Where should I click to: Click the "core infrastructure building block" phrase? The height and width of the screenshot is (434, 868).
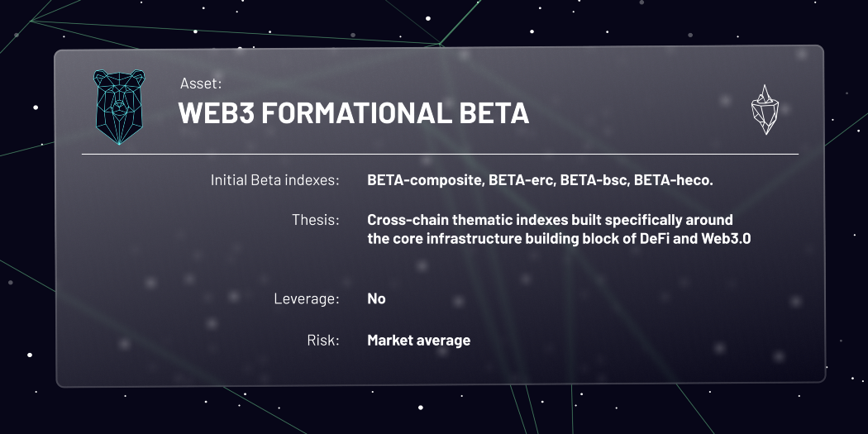[x=506, y=240]
